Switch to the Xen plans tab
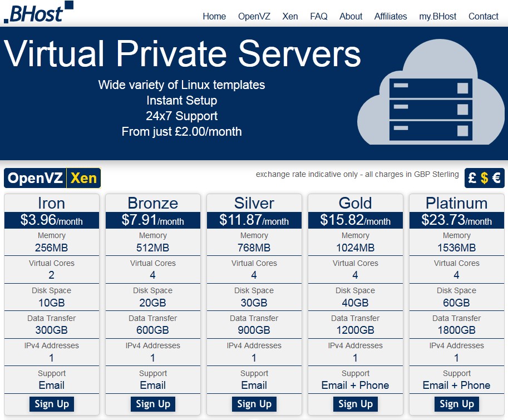Image resolution: width=508 pixels, height=420 pixels. (83, 178)
